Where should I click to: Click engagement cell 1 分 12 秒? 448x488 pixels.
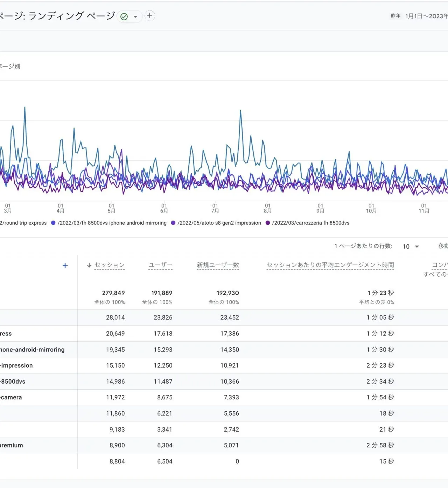pos(380,334)
